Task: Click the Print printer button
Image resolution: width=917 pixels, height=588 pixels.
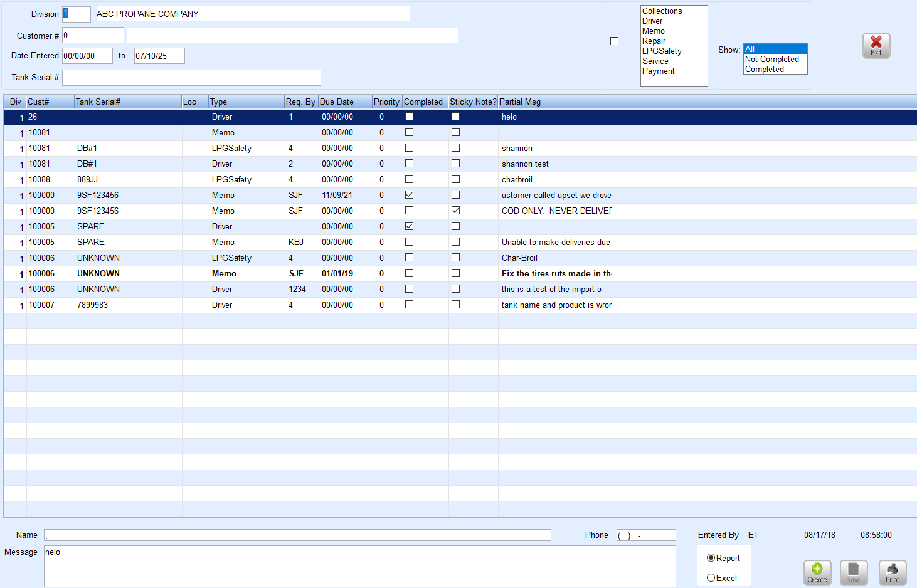Action: [893, 572]
